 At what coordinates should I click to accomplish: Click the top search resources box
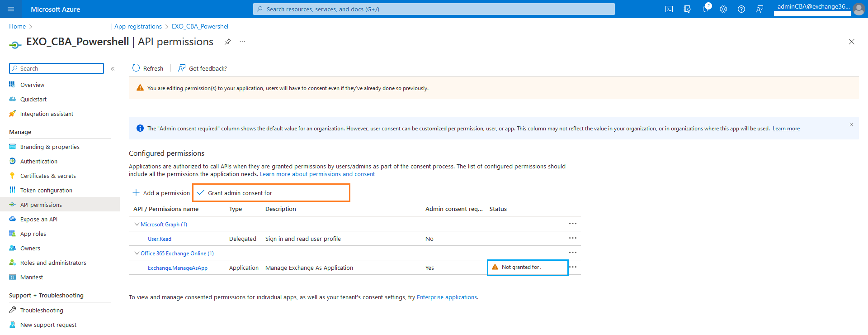(434, 9)
